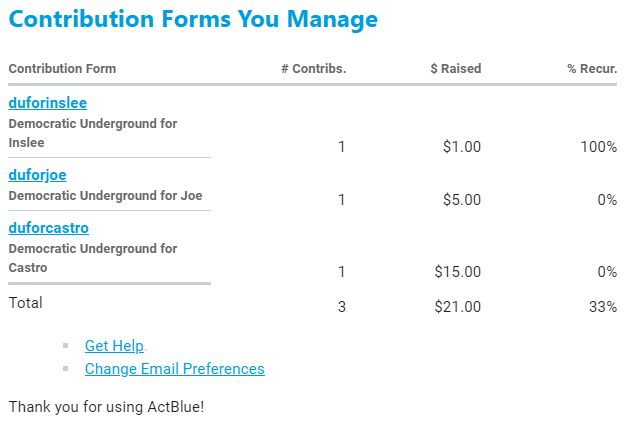Click the $ Raised column header

coord(455,69)
